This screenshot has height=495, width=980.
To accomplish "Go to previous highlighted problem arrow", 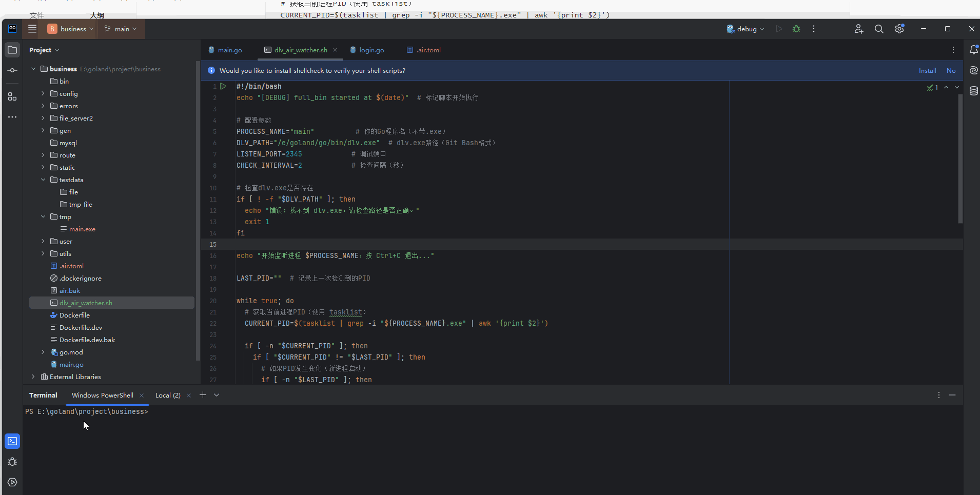I will pyautogui.click(x=946, y=87).
